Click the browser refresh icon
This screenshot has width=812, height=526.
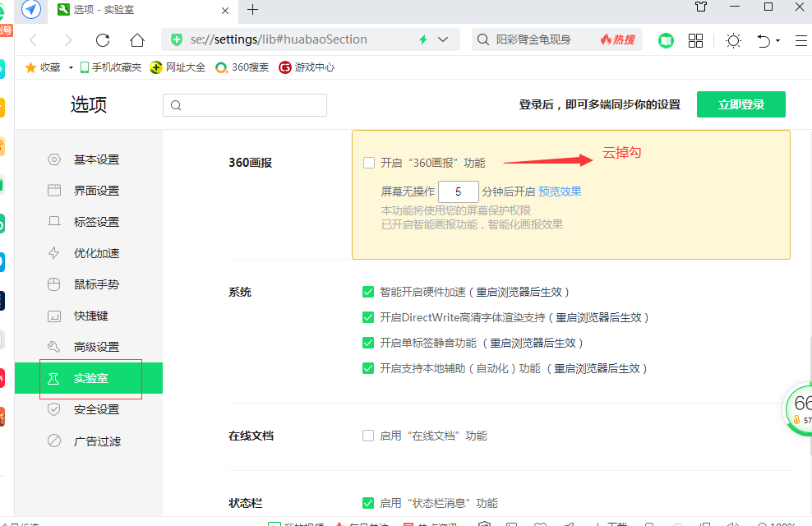[103, 40]
